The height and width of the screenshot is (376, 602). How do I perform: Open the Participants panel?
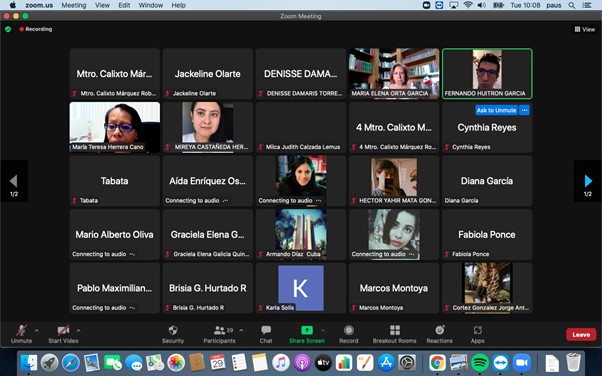coord(220,334)
